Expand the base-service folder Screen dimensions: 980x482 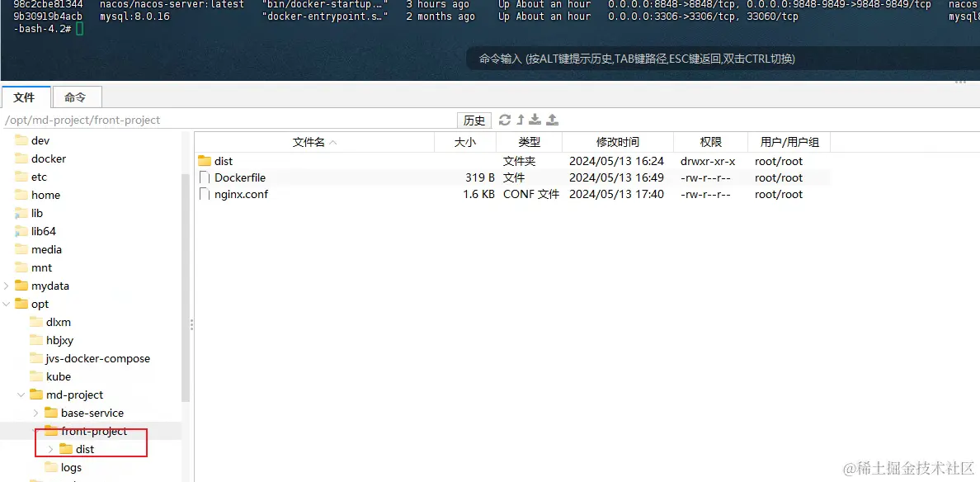coord(35,413)
